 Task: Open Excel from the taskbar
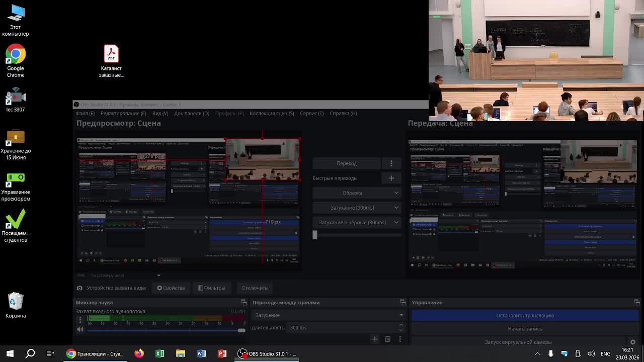tap(159, 353)
